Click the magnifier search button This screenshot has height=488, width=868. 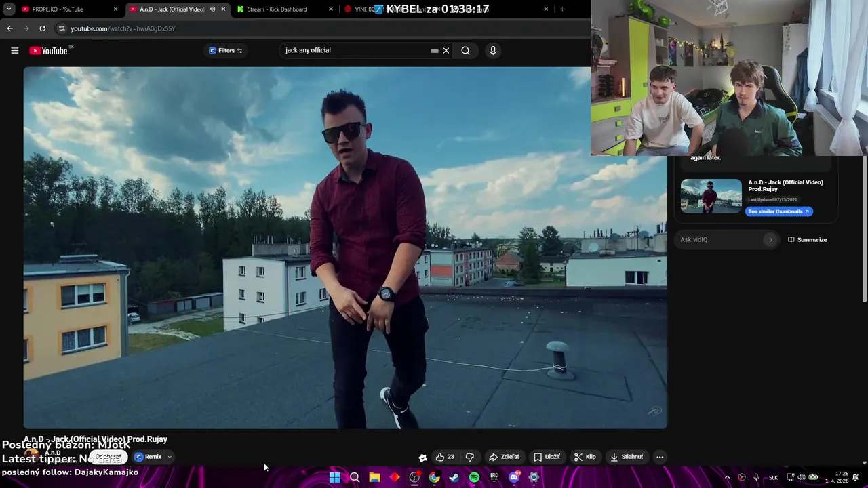(465, 50)
